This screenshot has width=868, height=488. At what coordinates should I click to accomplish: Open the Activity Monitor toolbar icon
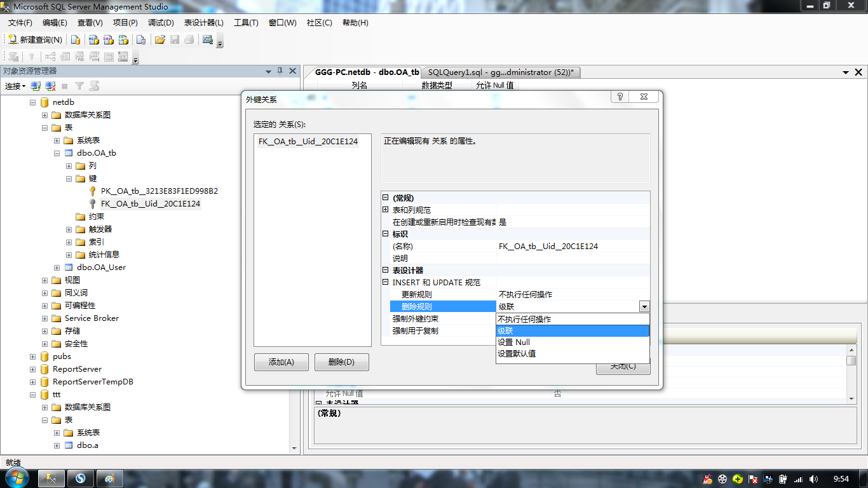pos(208,39)
